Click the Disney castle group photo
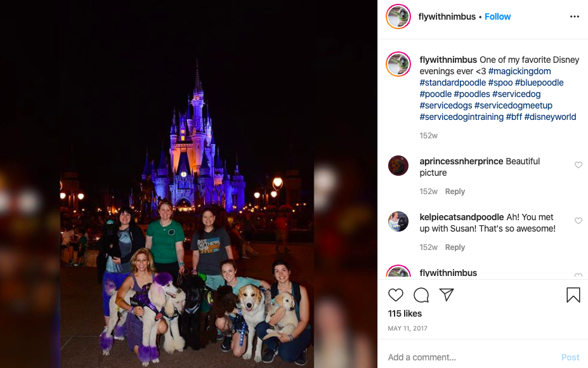The height and width of the screenshot is (368, 588). 186,184
